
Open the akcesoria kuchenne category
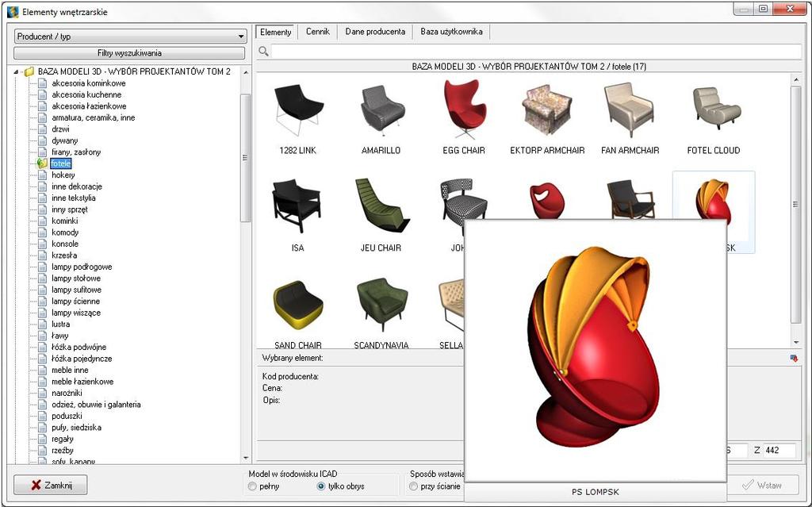pyautogui.click(x=86, y=94)
